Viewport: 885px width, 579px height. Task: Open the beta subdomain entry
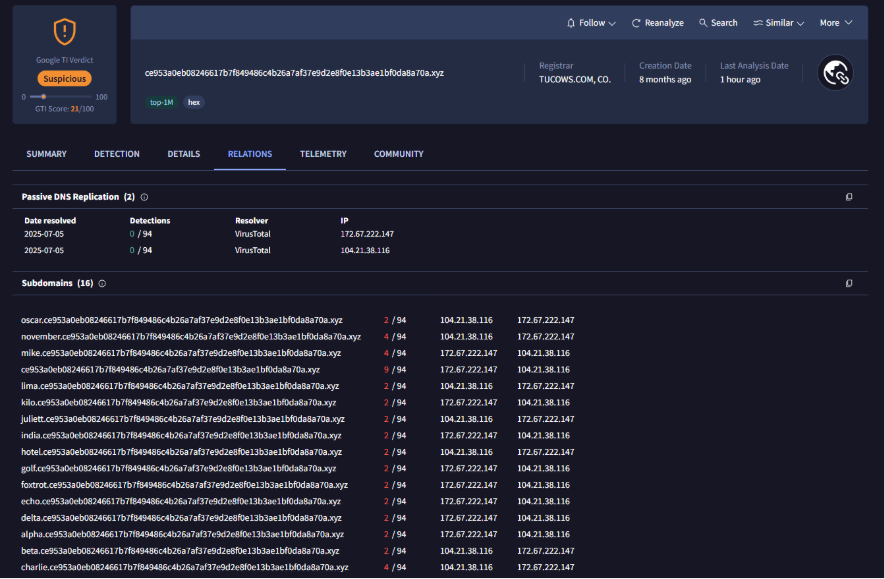pyautogui.click(x=180, y=551)
